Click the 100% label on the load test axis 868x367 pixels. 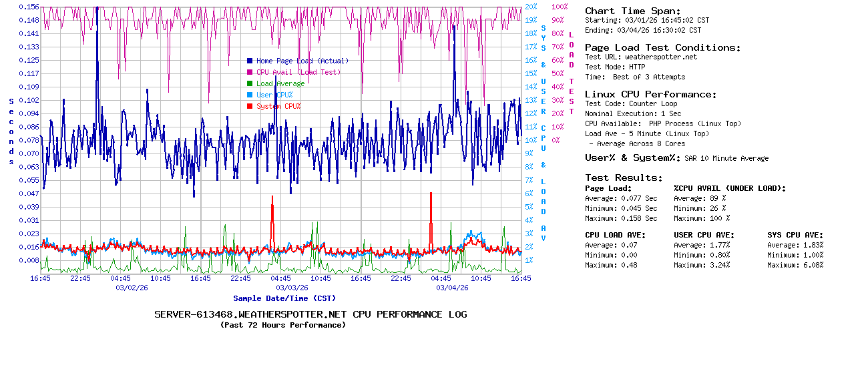(560, 7)
